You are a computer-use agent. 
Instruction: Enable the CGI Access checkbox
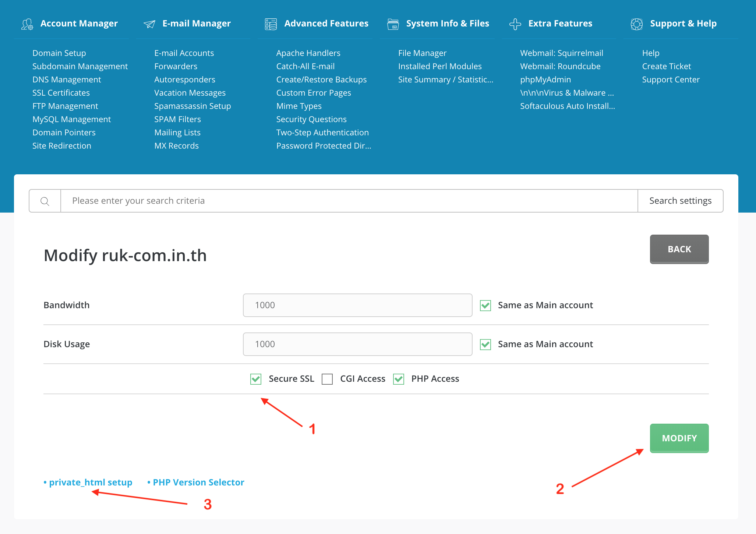(327, 379)
